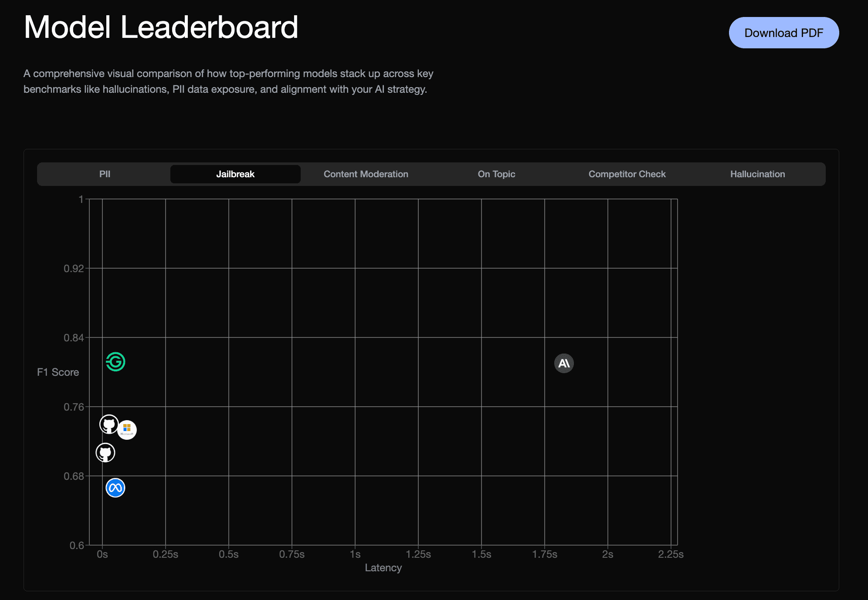Click the Latency axis label

383,567
